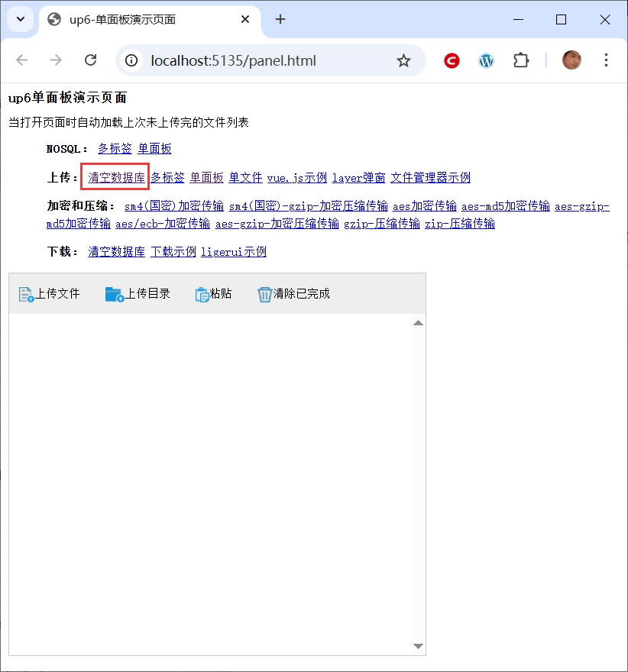Open the 下载示例 link
This screenshot has width=628, height=672.
point(173,252)
